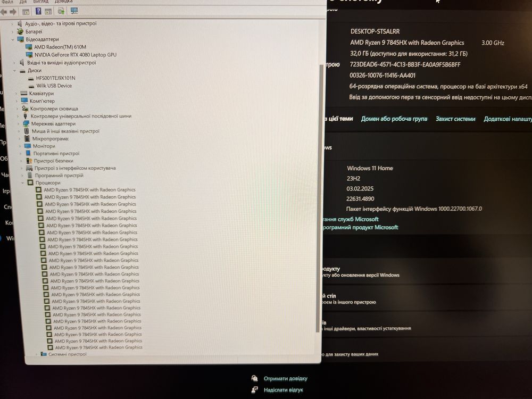
Task: Click the Windows 11 Home edition text
Action: pos(370,168)
